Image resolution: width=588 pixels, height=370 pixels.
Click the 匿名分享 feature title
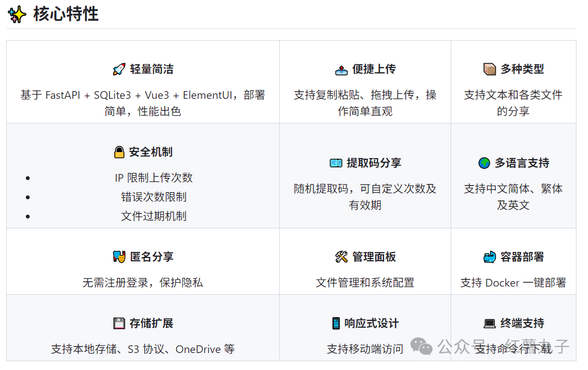[152, 257]
